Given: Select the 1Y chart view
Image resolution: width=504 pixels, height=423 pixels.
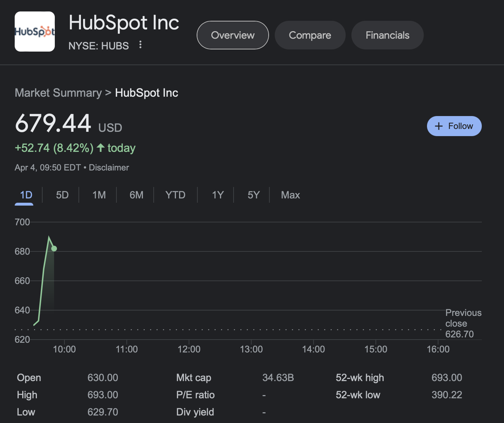Looking at the screenshot, I should pyautogui.click(x=217, y=195).
